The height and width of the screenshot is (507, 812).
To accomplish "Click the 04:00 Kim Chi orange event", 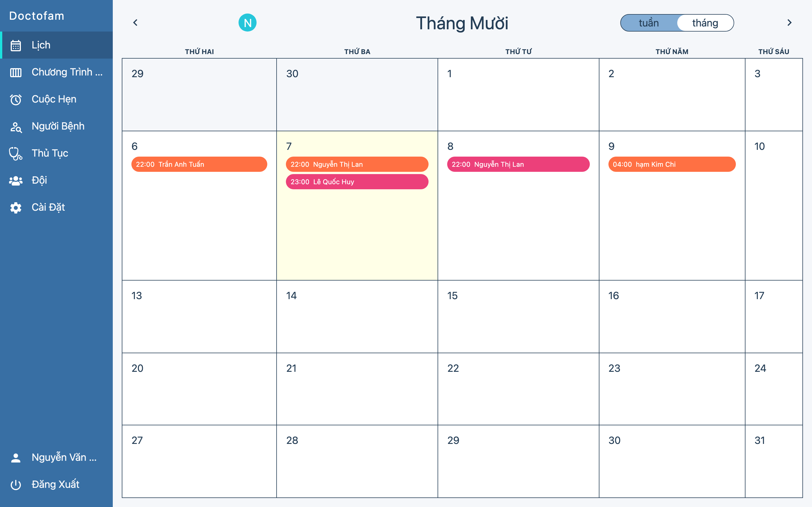I will pyautogui.click(x=671, y=164).
